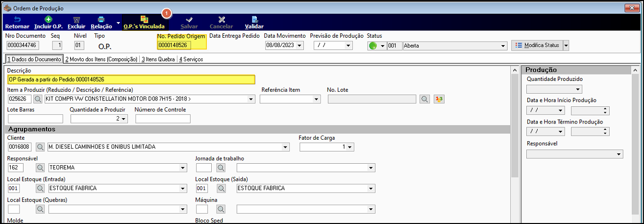The image size is (644, 224).
Task: Expand the arrow beside Modifica Status
Action: [566, 45]
